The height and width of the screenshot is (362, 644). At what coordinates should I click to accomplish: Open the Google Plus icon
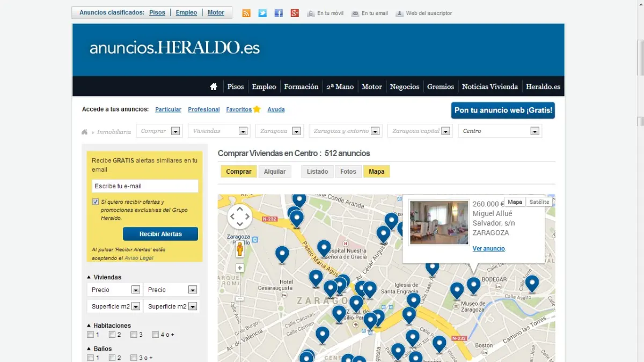point(295,13)
